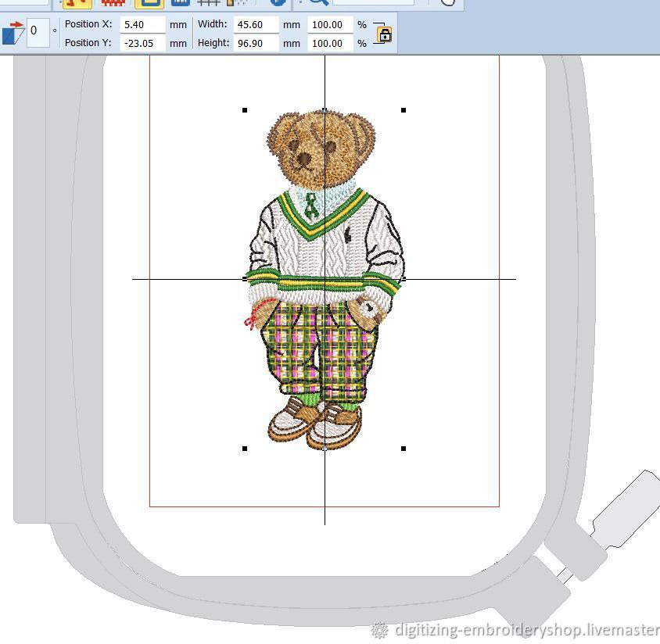The width and height of the screenshot is (660, 644).
Task: Click the Width field showing 45.60
Action: pyautogui.click(x=256, y=24)
